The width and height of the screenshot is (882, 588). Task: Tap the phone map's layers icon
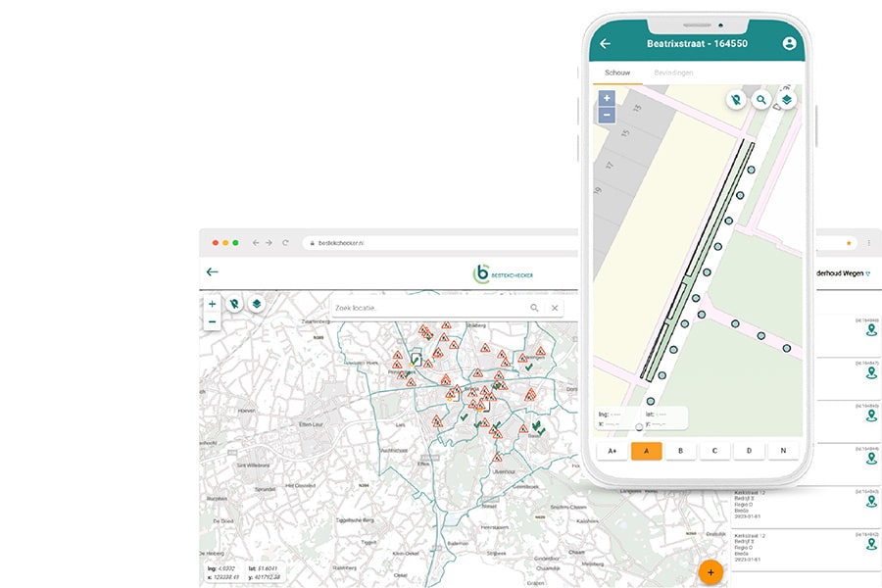pyautogui.click(x=786, y=100)
